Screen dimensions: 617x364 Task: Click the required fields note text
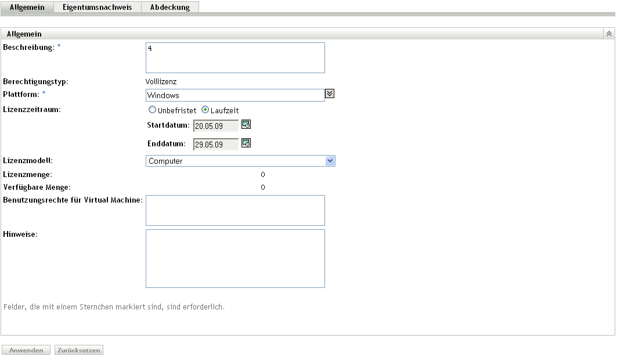(114, 307)
